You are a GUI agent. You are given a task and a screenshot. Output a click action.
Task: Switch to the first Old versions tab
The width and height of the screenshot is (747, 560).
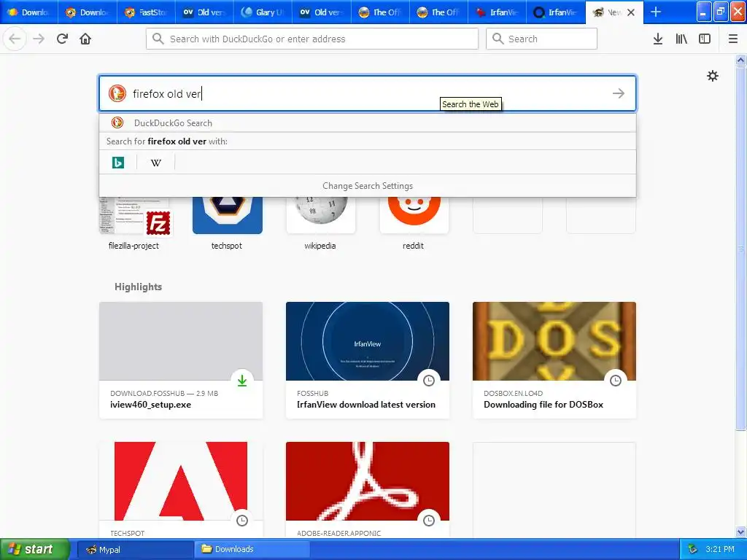(204, 12)
